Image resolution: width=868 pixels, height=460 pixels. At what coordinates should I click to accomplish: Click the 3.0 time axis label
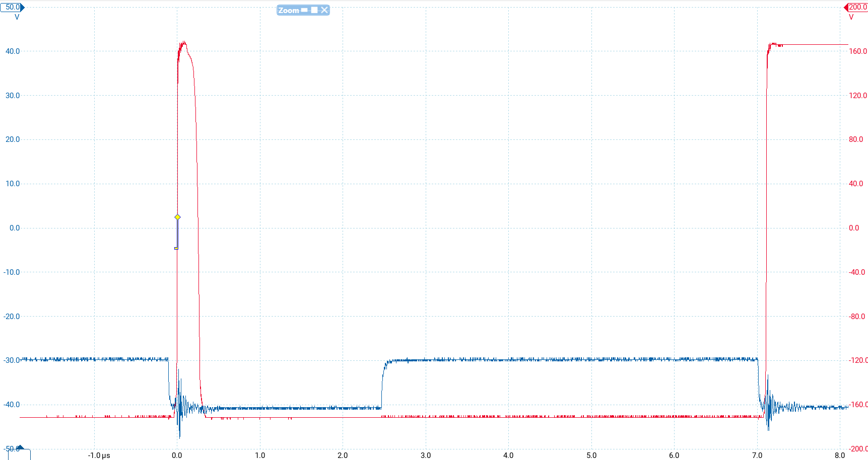point(426,455)
